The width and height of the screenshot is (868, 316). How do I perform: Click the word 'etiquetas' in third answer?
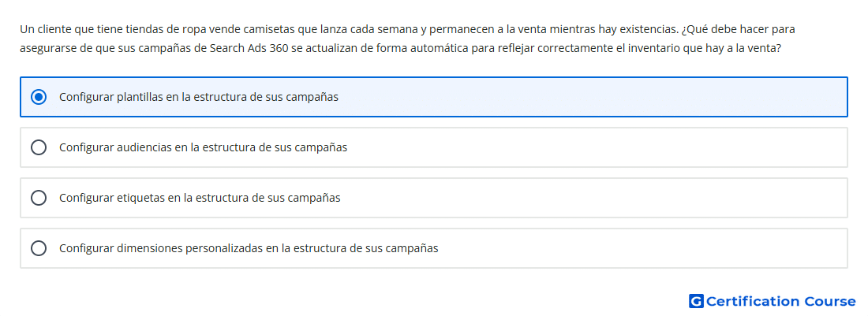point(140,198)
